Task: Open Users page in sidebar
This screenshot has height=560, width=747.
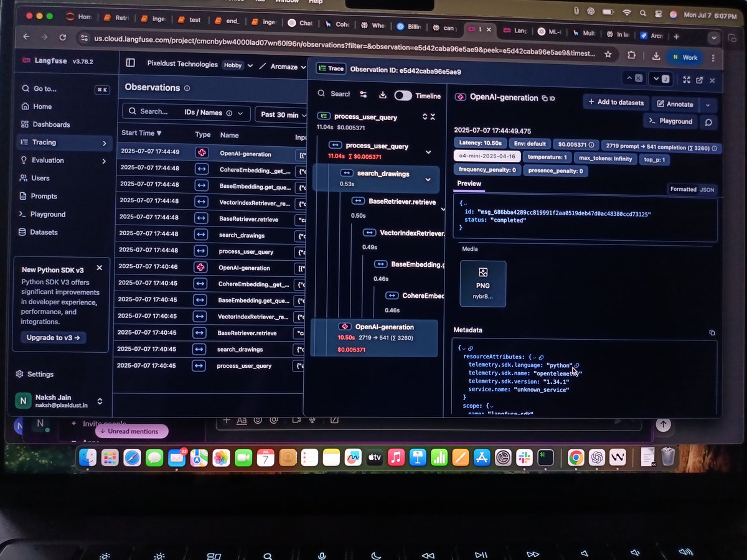Action: (x=40, y=178)
